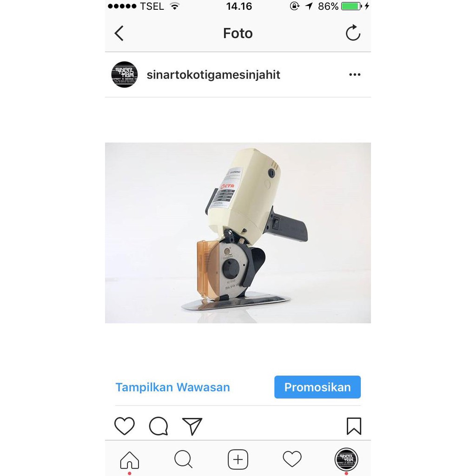
Task: Open the Search tab magnifier
Action: pos(183,459)
